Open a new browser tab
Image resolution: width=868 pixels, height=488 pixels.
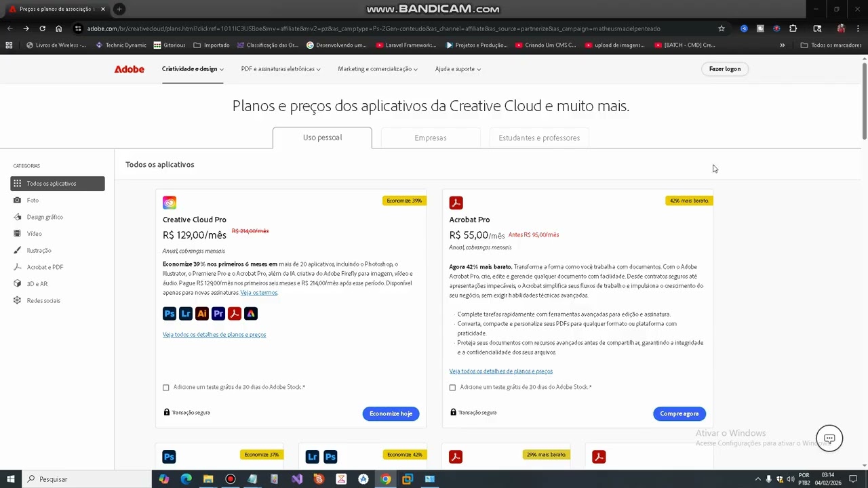[x=119, y=9]
